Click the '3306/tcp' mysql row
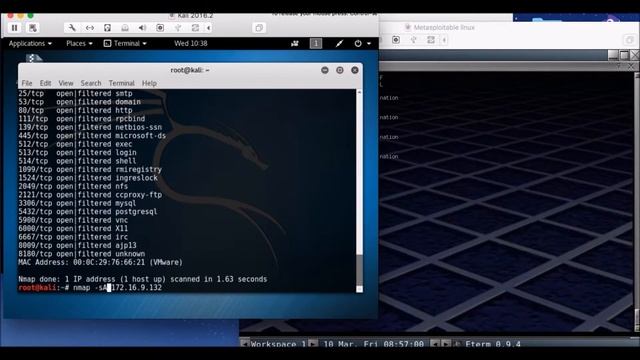This screenshot has height=360, width=640. coord(78,203)
